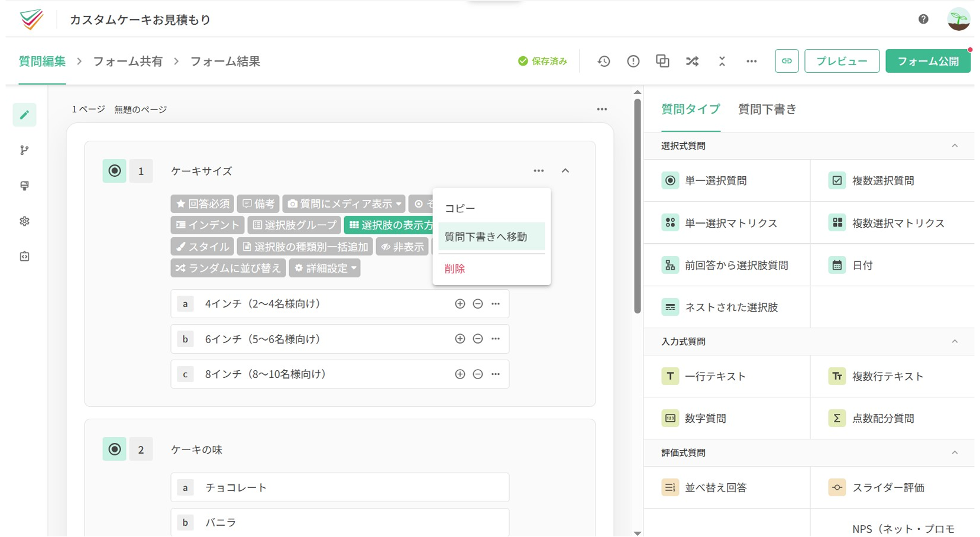Collapse the 評価式質問 section

click(955, 452)
